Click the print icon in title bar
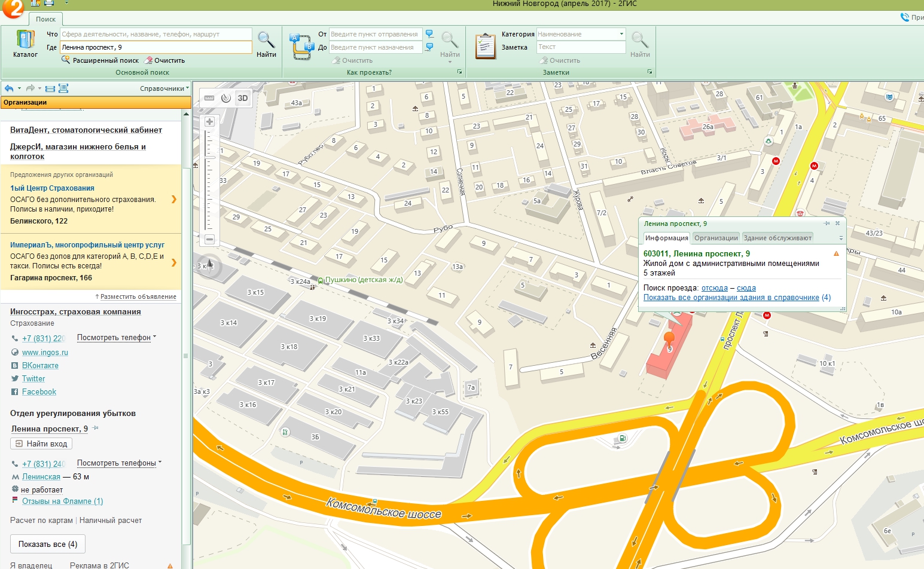Image resolution: width=924 pixels, height=569 pixels. (x=50, y=3)
